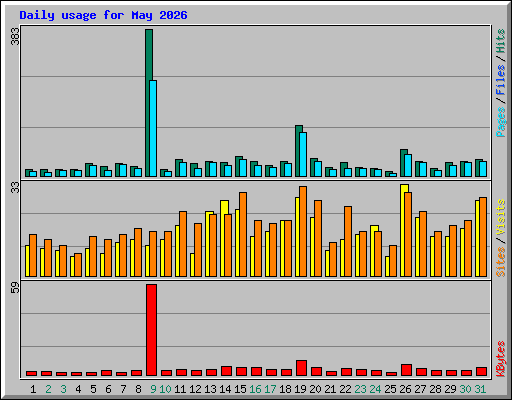The image size is (512, 400).
Task: Select green weekend day label 3
Action: point(63,389)
